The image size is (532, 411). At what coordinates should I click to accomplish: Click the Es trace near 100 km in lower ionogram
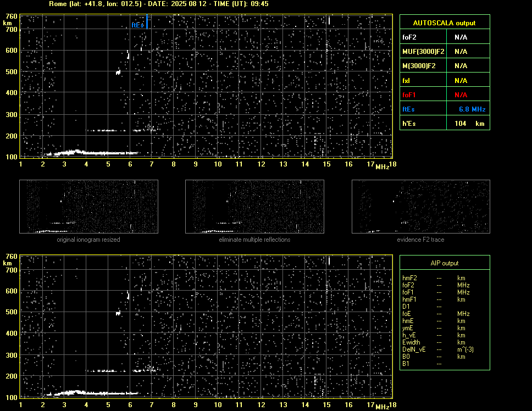[92, 393]
